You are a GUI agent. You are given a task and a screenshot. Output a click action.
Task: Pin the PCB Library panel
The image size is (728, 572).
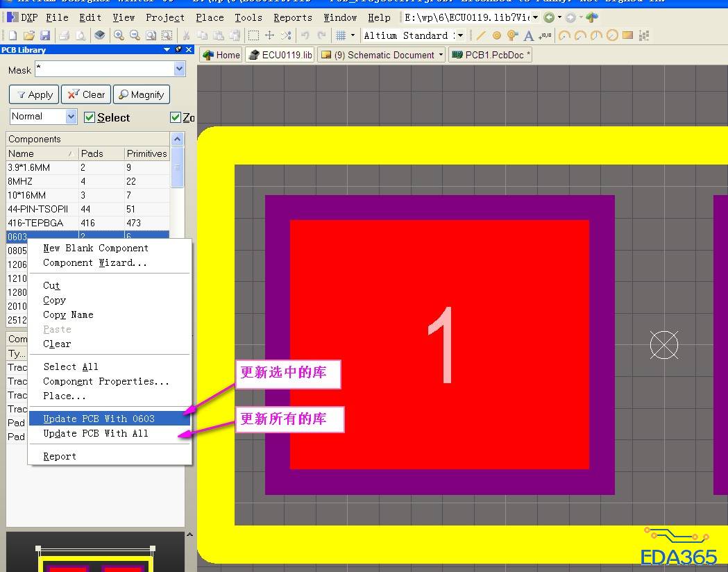(178, 50)
